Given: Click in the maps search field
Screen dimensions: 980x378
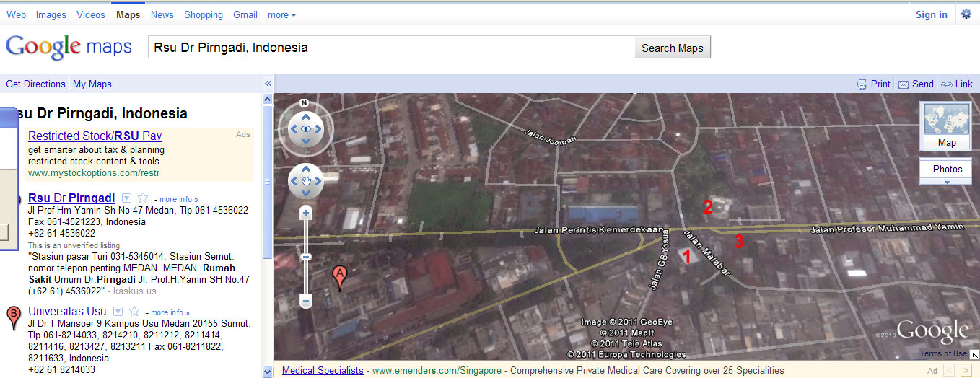Looking at the screenshot, I should (x=391, y=48).
